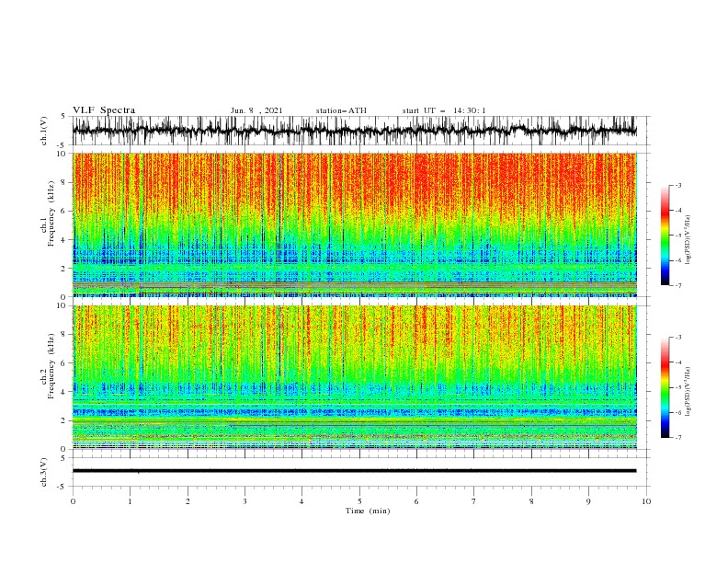Click the lower PSD color scale bar
Viewport: 728px width, 563px height.
(665, 387)
